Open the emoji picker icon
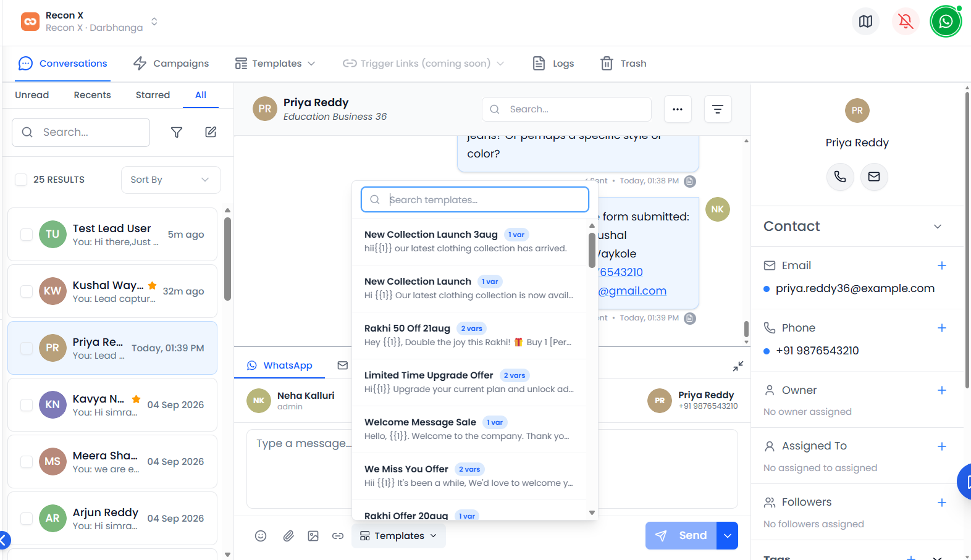971x560 pixels. pos(261,536)
